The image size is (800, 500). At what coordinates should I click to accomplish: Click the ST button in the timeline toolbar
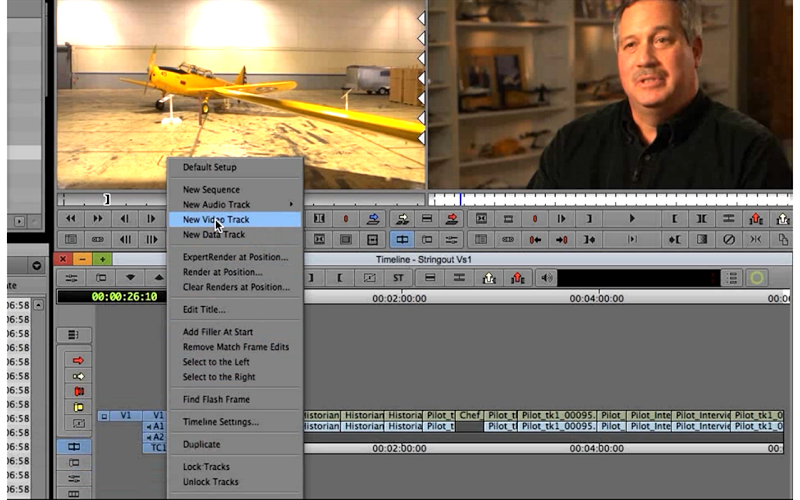398,278
